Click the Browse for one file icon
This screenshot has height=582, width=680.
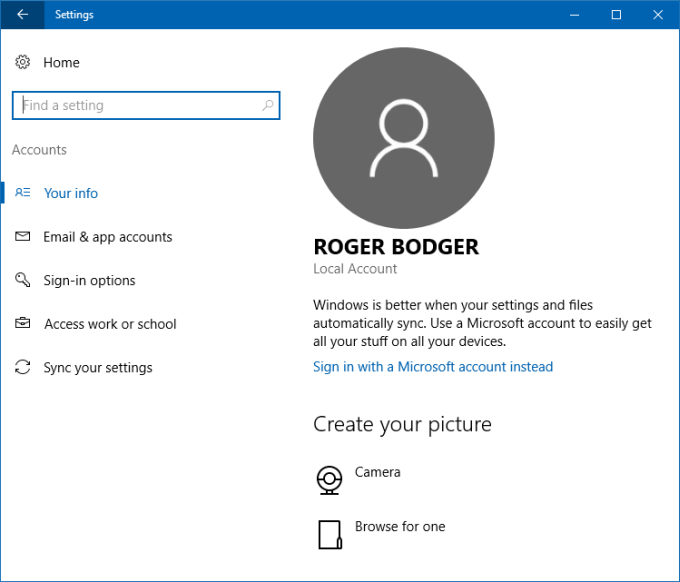pos(329,534)
